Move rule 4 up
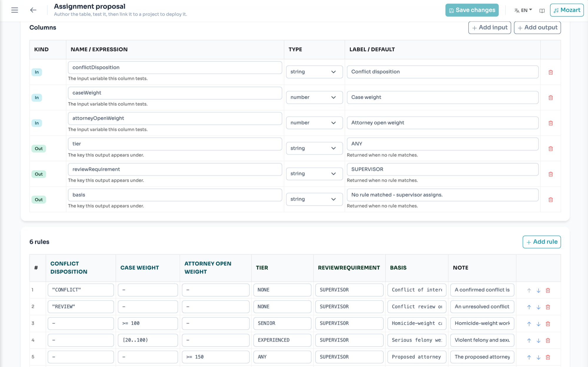Viewport: 588px width, 367px height. pos(529,341)
